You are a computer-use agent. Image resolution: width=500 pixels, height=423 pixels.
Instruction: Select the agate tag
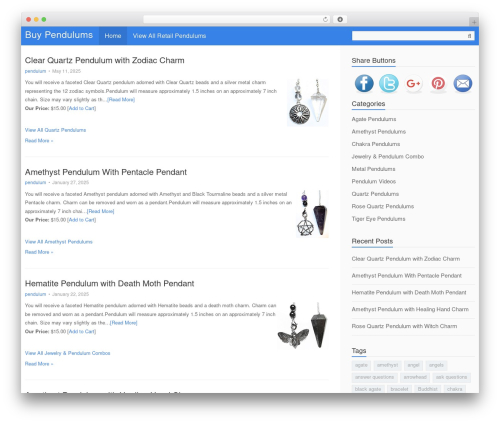pos(361,365)
